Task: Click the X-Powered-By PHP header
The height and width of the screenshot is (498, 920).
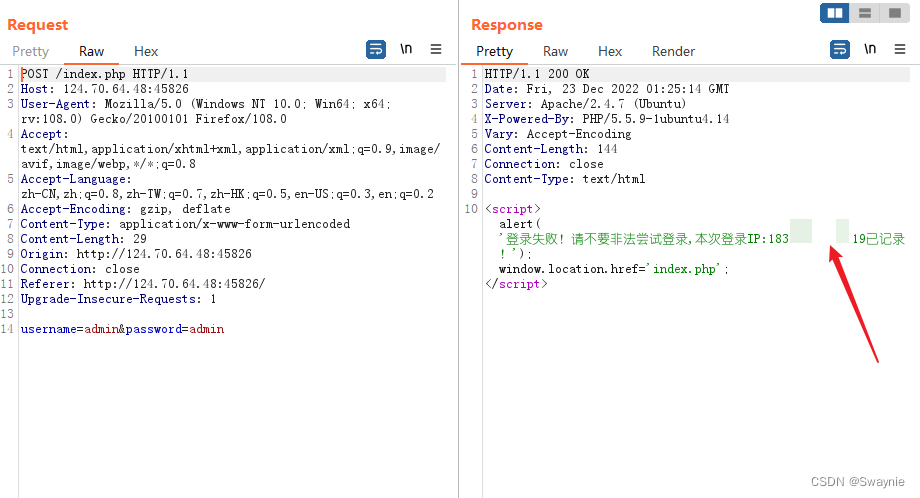Action: 607,119
